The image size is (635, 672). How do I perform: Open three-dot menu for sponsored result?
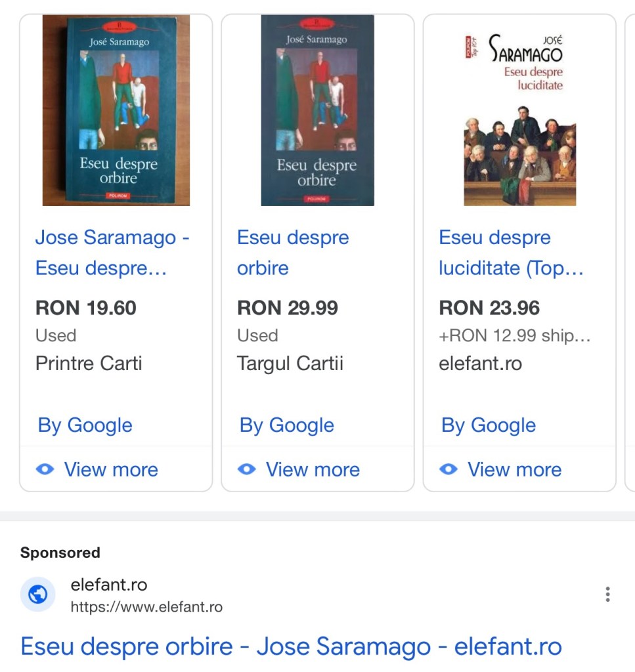point(607,595)
